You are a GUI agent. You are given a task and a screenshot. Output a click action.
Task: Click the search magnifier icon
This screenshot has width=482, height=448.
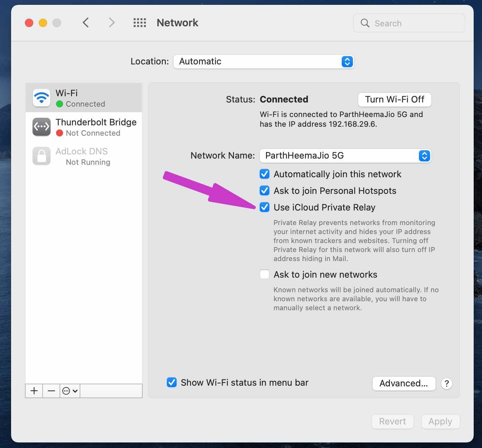pos(365,23)
